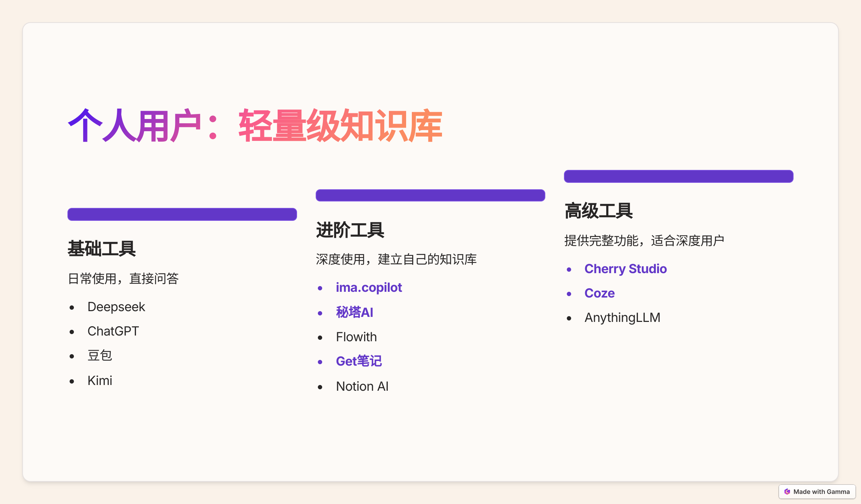861x504 pixels.
Task: Select the Flowith list item
Action: 356,337
